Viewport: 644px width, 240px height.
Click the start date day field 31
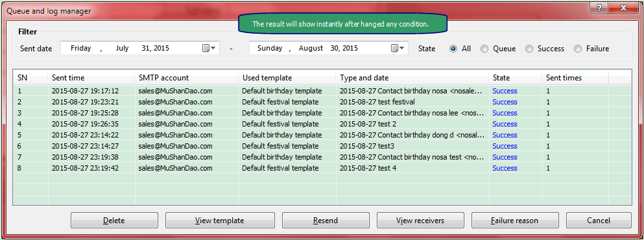coord(146,48)
